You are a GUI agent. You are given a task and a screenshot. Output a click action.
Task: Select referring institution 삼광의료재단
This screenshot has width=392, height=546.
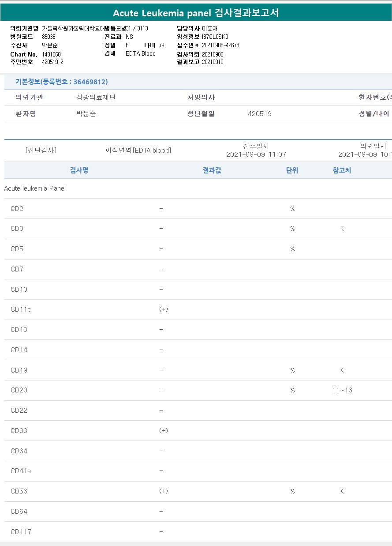tap(96, 98)
